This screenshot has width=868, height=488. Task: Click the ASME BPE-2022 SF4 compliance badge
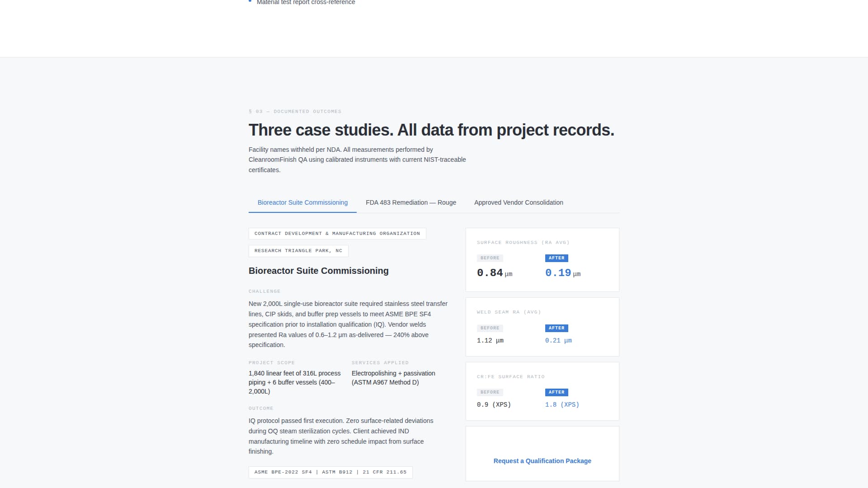click(x=330, y=472)
